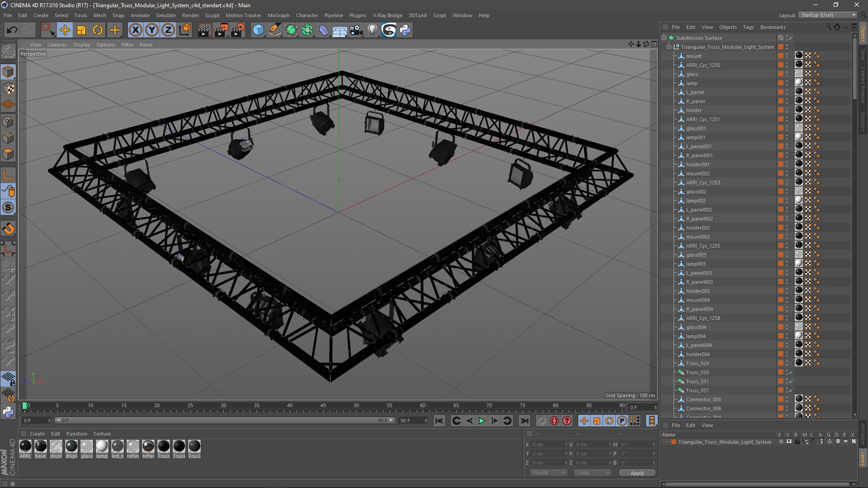Click the make editable icon in left sidebar
Screen dimensions: 868x488
pyautogui.click(x=8, y=52)
